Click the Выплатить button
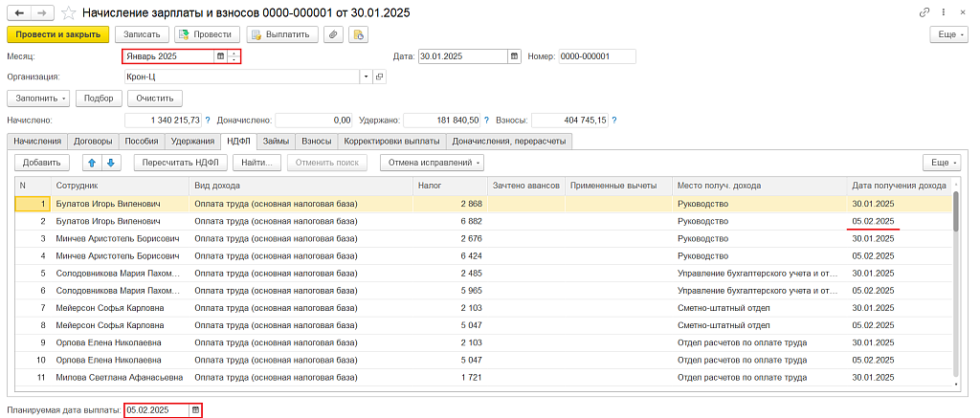The width and height of the screenshot is (980, 418). click(282, 35)
